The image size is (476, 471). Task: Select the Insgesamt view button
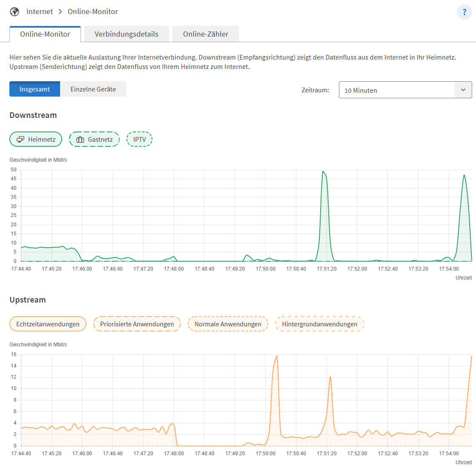coord(34,89)
